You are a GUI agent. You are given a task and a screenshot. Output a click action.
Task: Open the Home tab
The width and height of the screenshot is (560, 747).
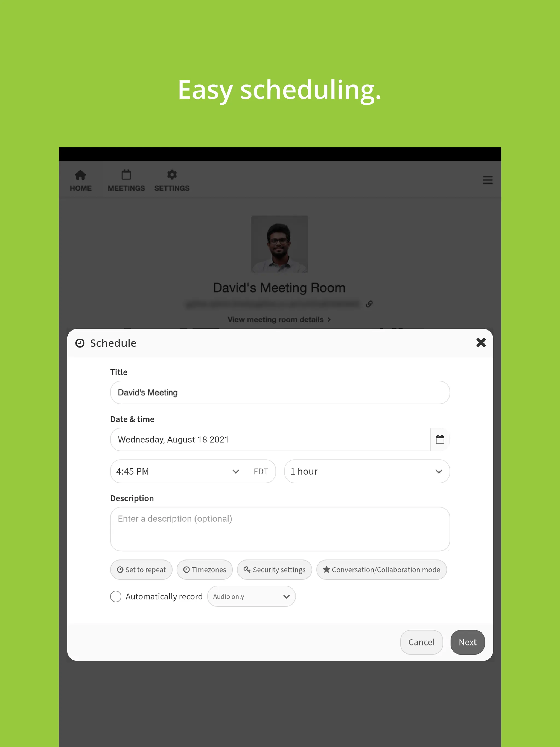click(x=81, y=180)
